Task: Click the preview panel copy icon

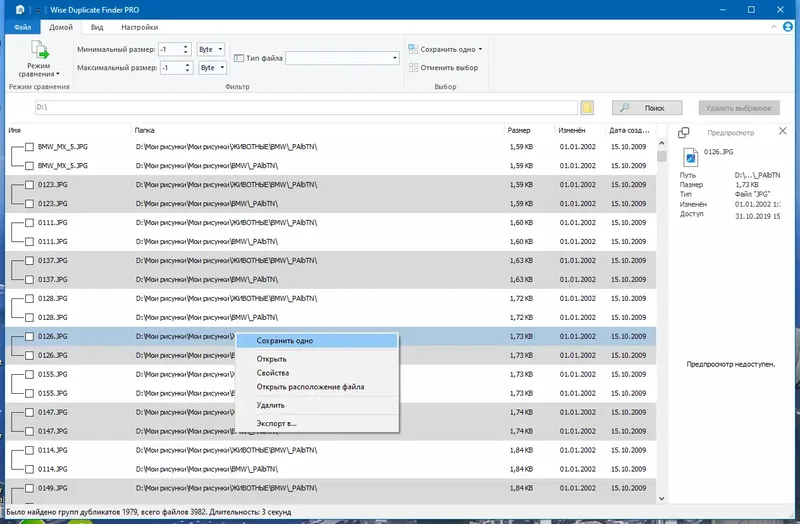Action: (x=684, y=133)
